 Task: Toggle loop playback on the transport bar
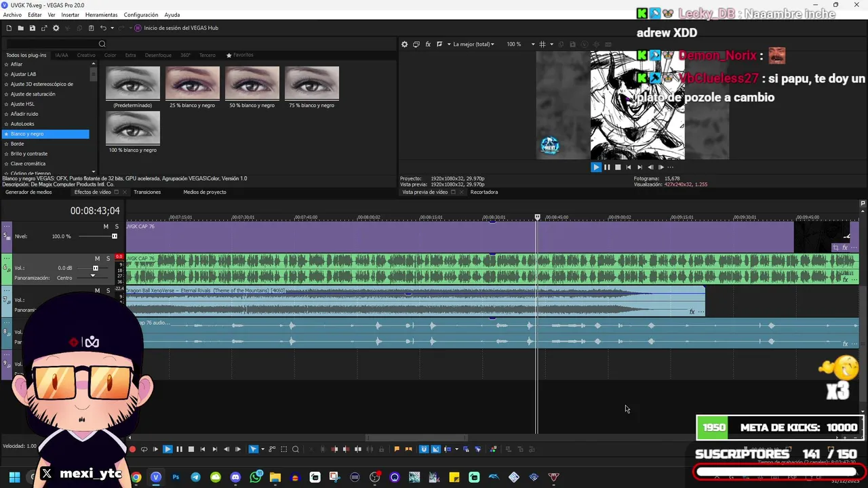click(144, 449)
